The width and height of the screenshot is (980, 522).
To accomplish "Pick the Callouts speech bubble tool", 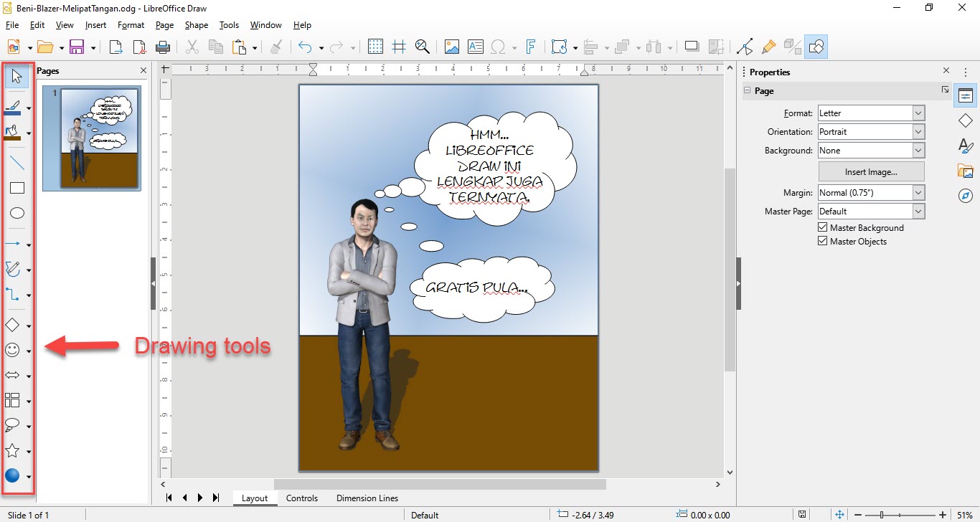I will pyautogui.click(x=13, y=425).
